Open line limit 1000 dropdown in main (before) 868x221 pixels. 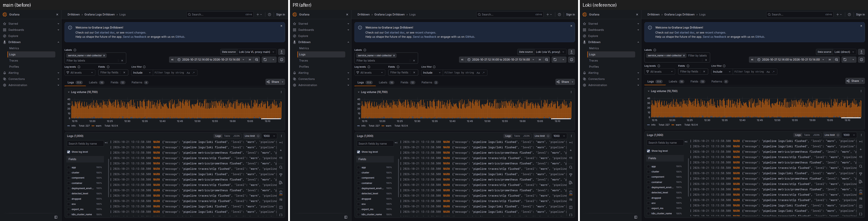tap(269, 136)
